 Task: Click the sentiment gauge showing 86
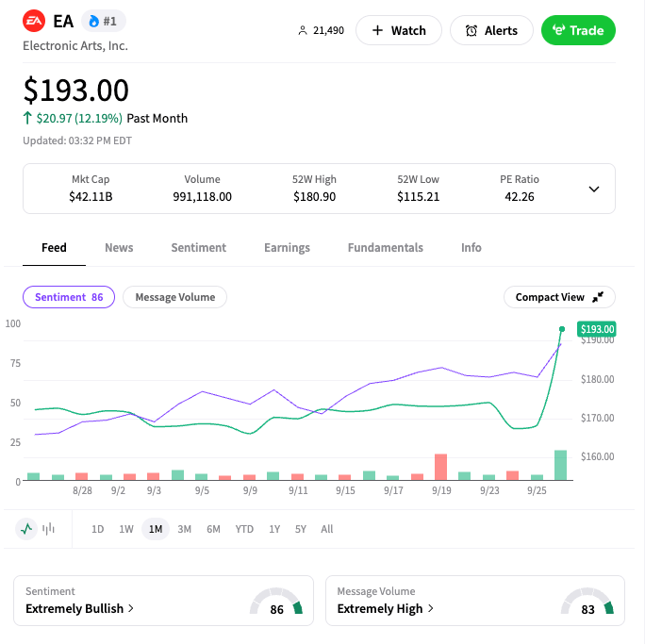[x=276, y=603]
